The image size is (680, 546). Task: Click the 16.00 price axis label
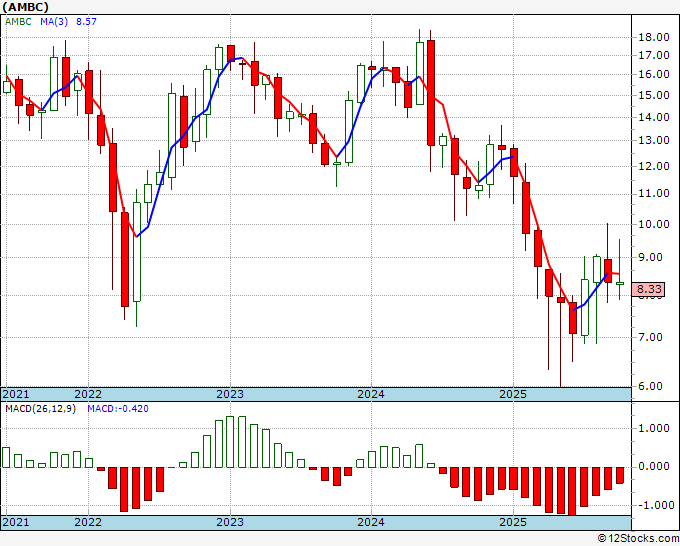[x=654, y=75]
